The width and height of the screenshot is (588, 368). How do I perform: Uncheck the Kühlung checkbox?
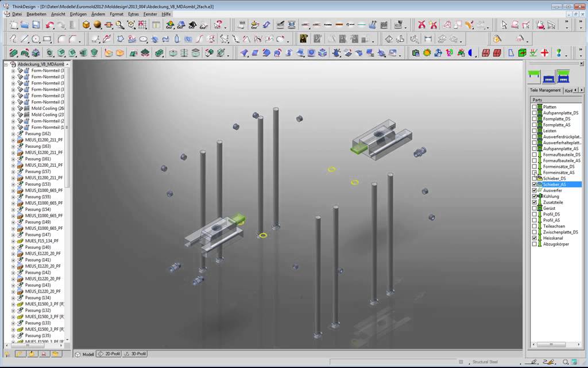[535, 197]
